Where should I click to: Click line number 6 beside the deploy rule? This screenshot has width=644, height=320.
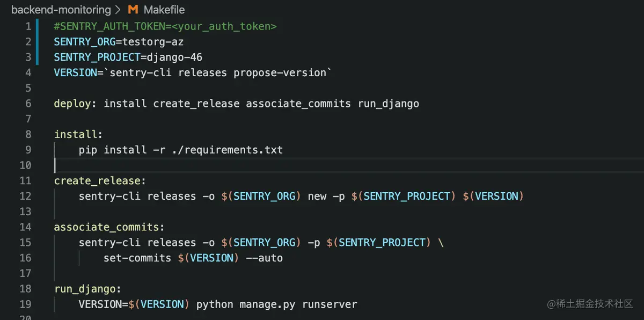28,103
